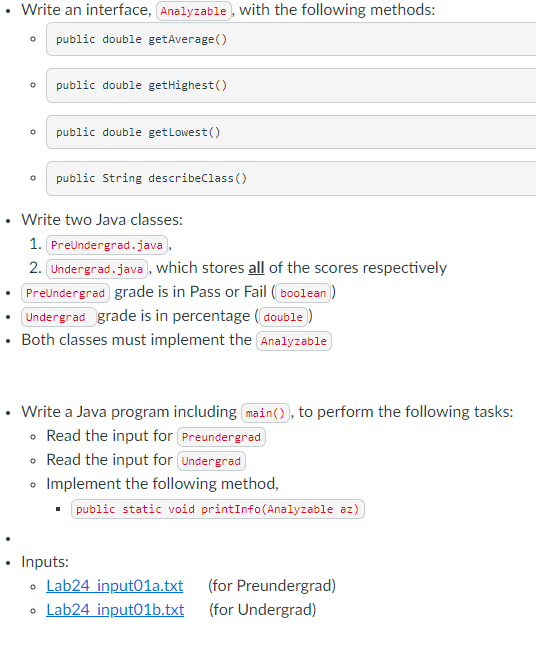536x650 pixels.
Task: Click the 'public double getAverage()' code block
Action: pos(291,39)
